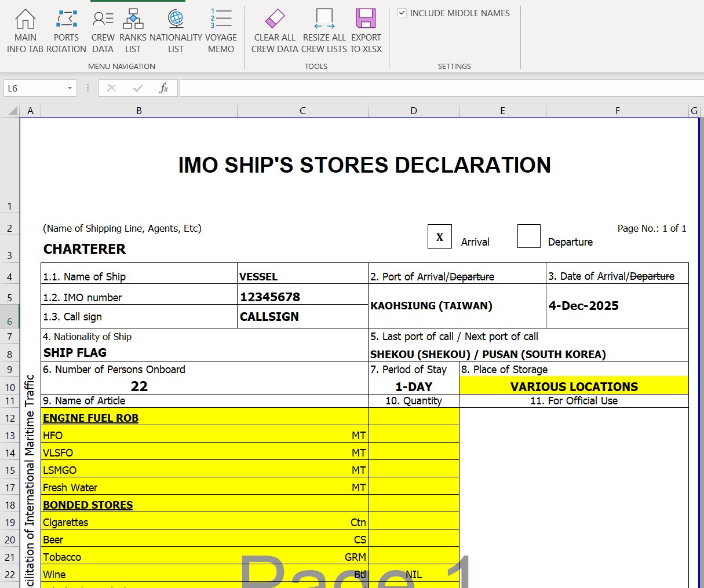
Task: Click the Insert Function fx button
Action: click(163, 88)
